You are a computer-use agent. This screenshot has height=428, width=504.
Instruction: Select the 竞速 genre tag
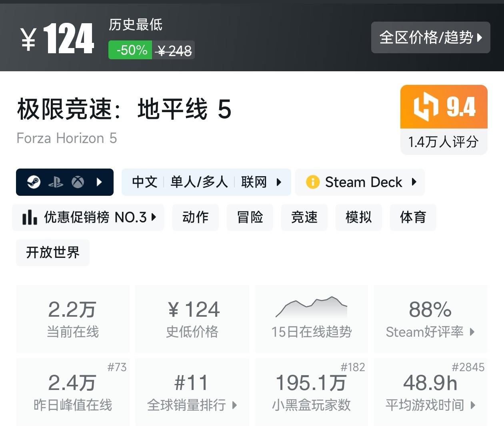[304, 217]
